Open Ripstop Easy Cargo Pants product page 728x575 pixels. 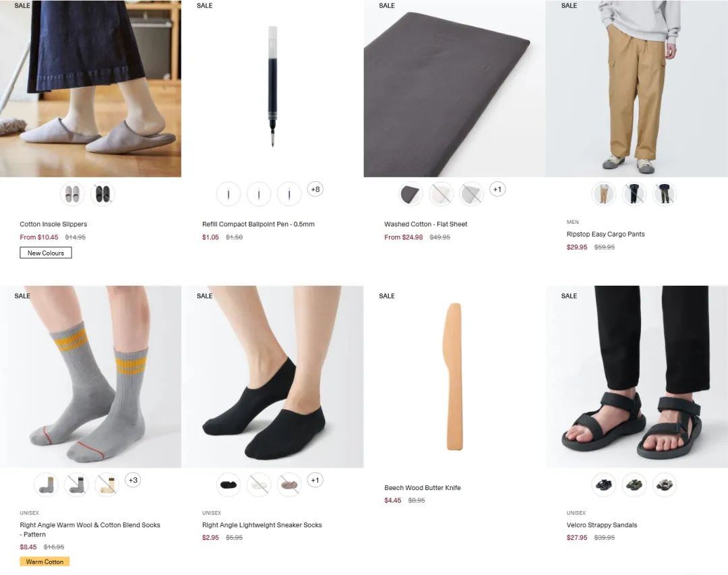pos(605,234)
